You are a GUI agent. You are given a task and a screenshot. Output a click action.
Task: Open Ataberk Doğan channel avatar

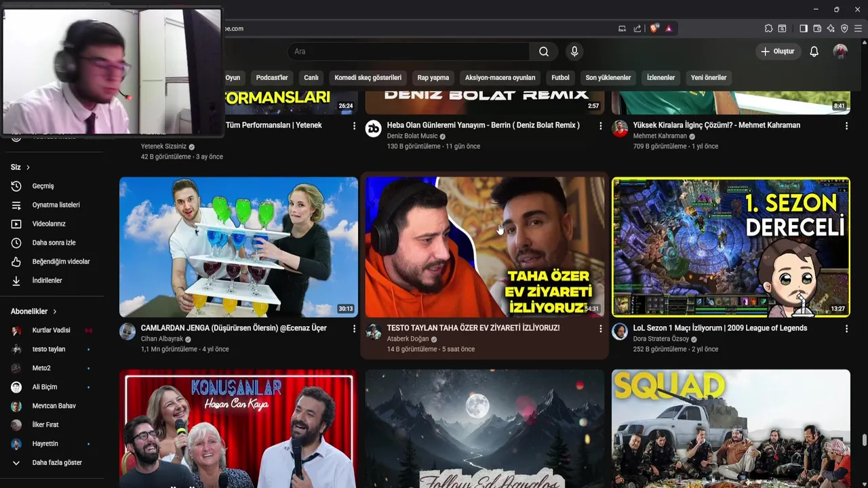[x=374, y=331]
